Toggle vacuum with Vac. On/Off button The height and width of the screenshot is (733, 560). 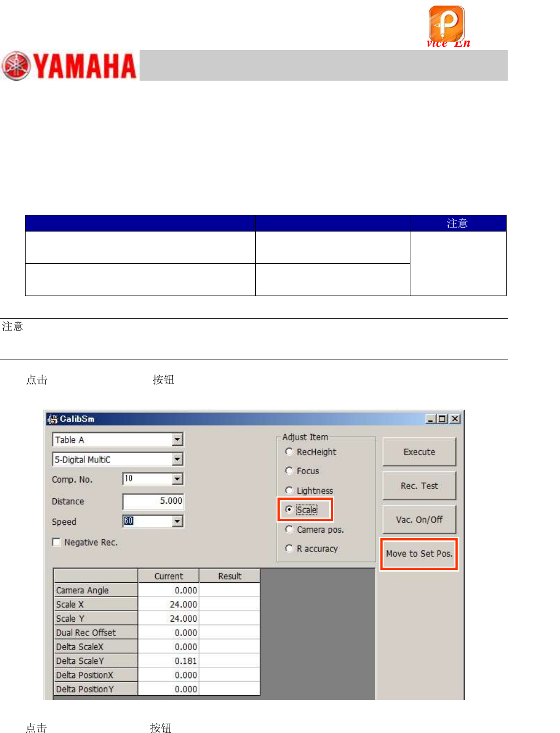click(x=419, y=520)
